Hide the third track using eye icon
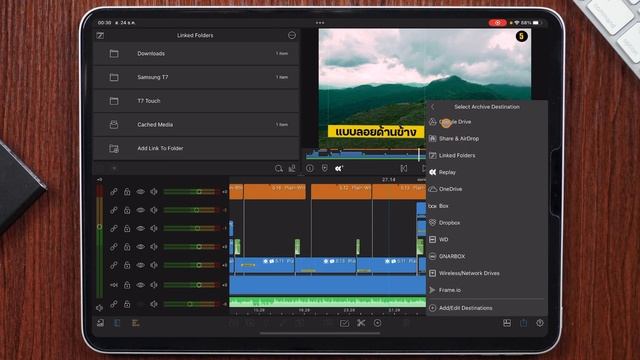 (x=140, y=228)
